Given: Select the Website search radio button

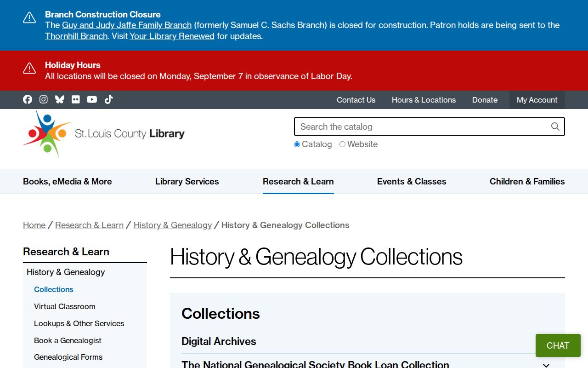Looking at the screenshot, I should 343,144.
